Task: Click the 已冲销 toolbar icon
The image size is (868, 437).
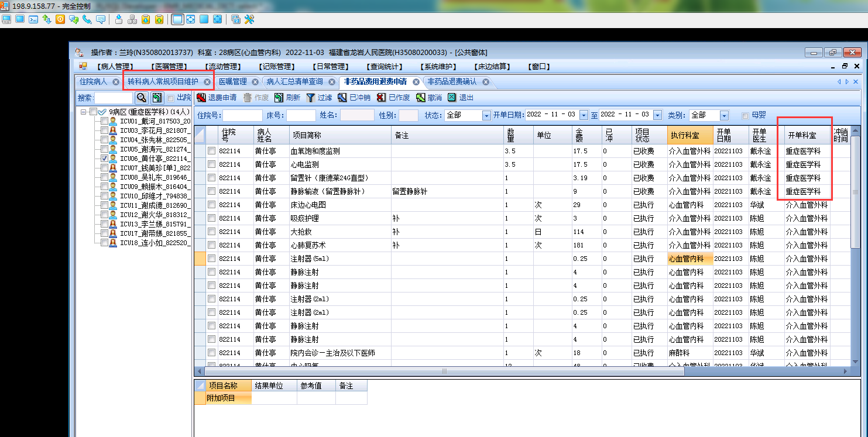Action: pyautogui.click(x=342, y=98)
